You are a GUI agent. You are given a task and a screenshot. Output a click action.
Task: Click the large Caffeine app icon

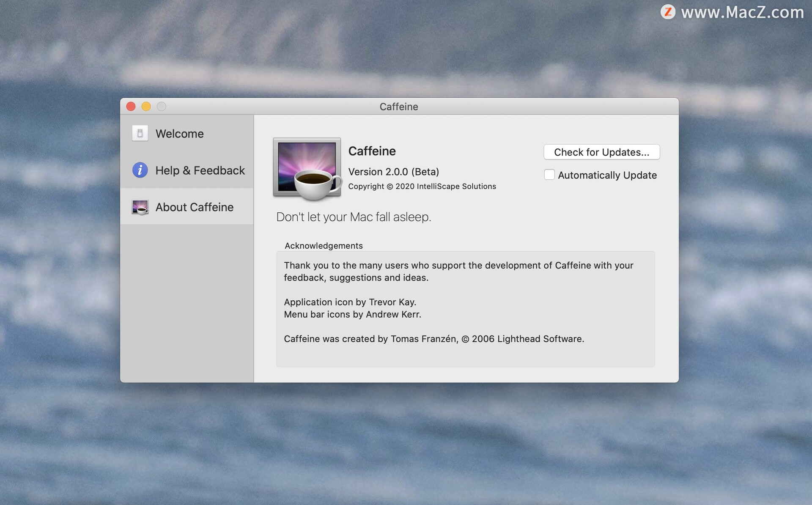[x=307, y=169]
